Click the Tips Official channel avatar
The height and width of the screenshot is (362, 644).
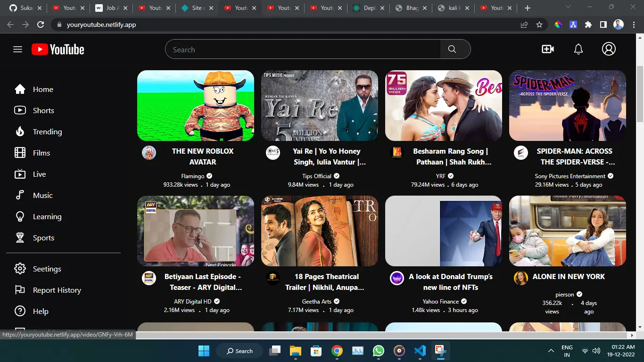tap(273, 153)
